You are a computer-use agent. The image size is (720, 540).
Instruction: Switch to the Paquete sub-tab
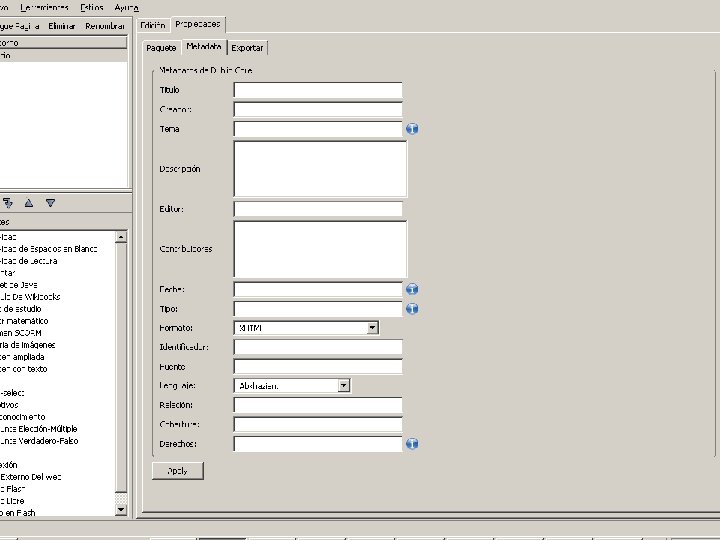pos(161,48)
